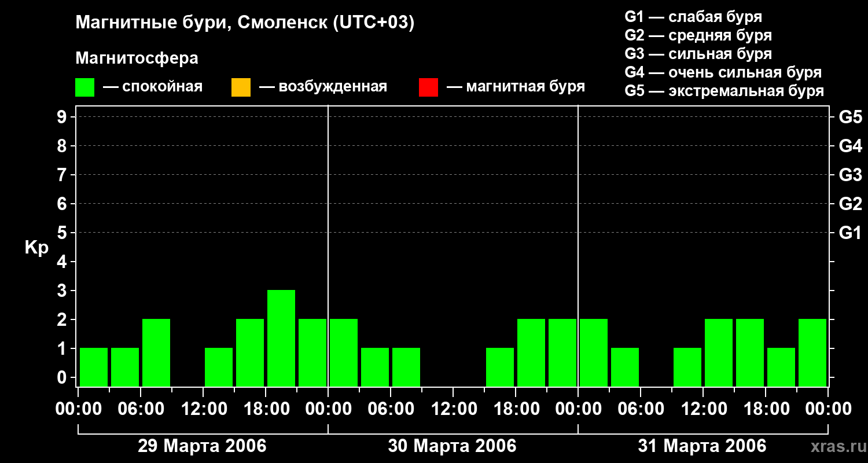Click the '31 Марта 2006' date label
Screen dimensions: 868x463
coord(702,446)
